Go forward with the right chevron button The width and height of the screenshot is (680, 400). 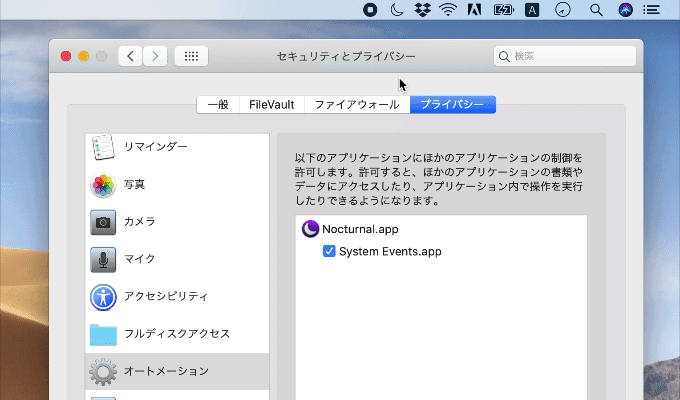(155, 56)
